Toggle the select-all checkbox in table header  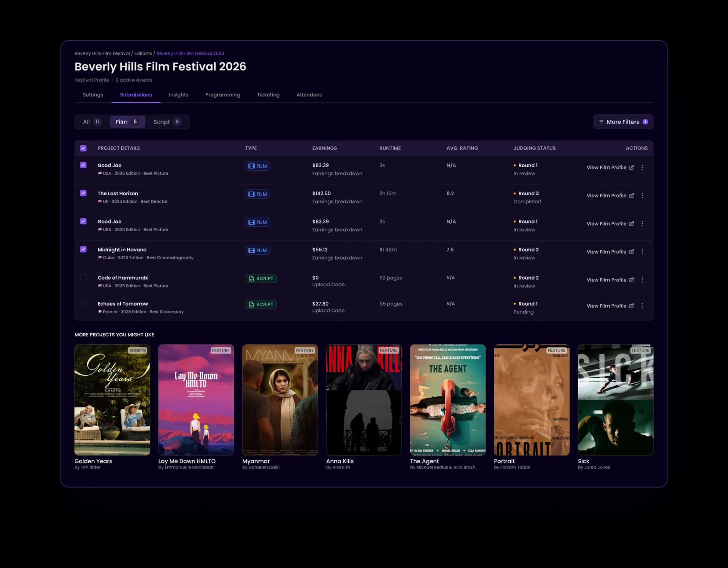[83, 148]
